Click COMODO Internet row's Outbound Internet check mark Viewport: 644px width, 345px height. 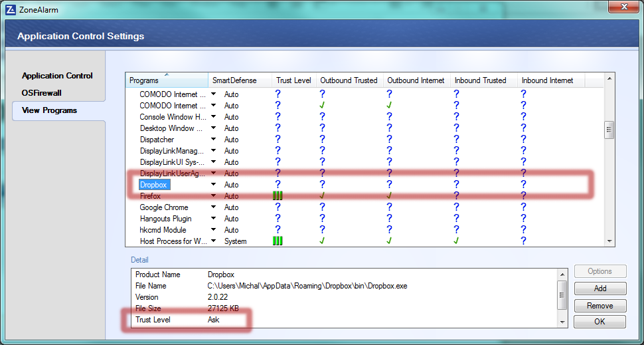(389, 105)
